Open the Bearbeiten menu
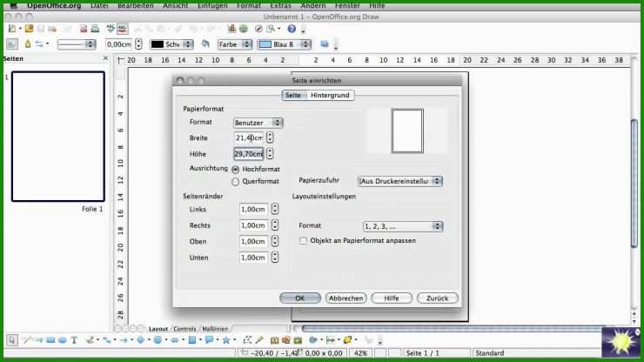Screen dimensions: 644x362 [136, 5]
